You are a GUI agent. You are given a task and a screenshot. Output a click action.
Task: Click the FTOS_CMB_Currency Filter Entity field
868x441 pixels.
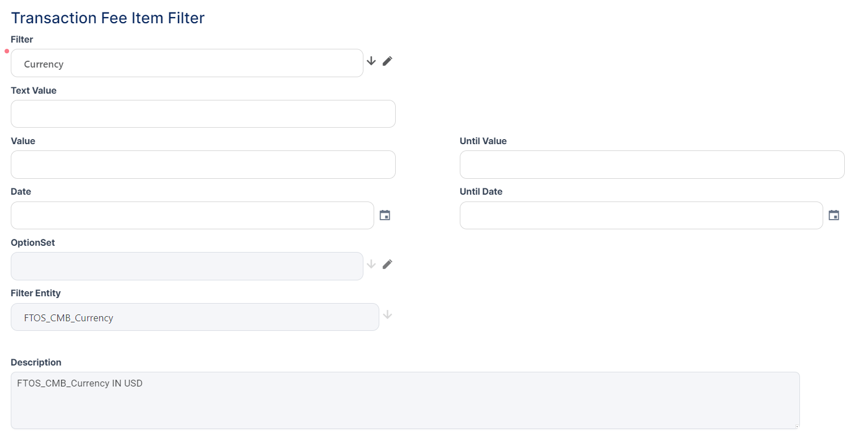pyautogui.click(x=194, y=317)
